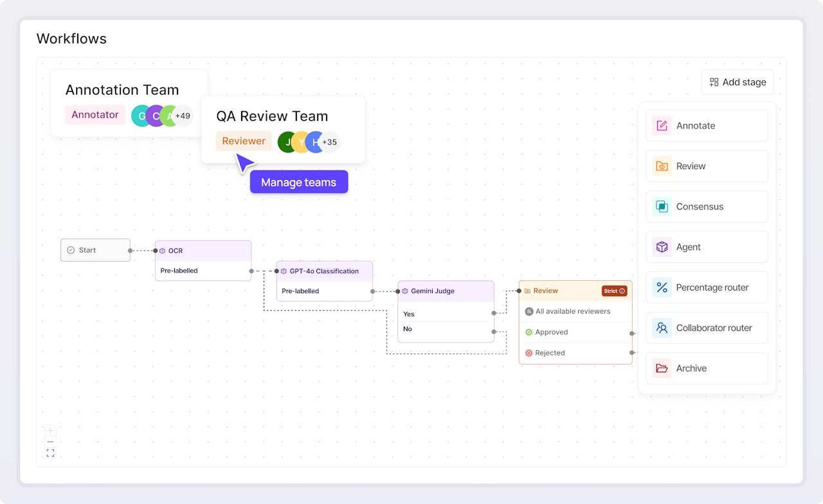823x504 pixels.
Task: Click the cube icon on the OCR node
Action: (x=163, y=250)
